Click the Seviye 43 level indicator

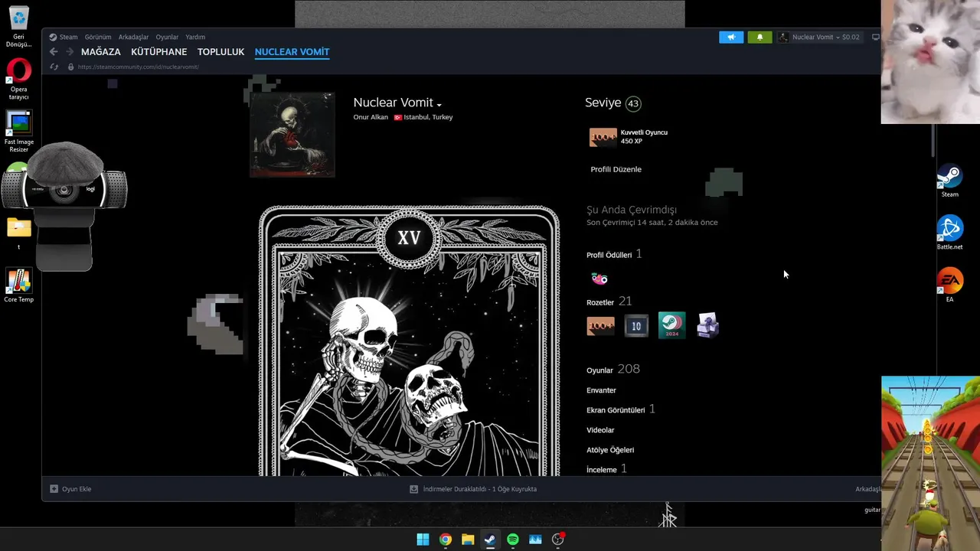tap(612, 103)
